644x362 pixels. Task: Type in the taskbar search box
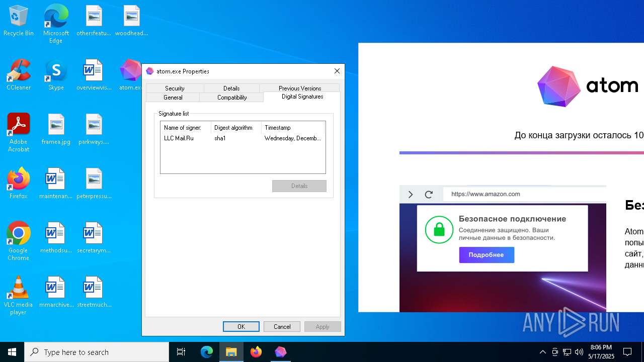[97, 352]
